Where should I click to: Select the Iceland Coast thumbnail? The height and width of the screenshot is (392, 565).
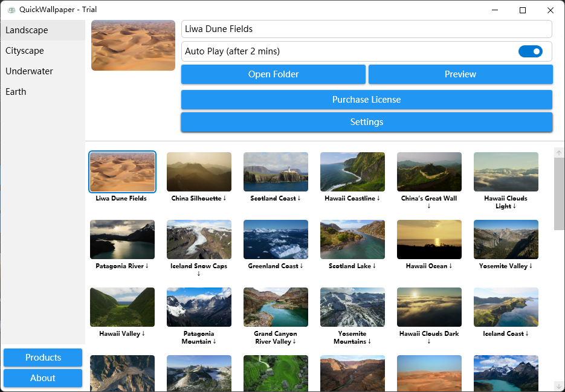tap(506, 307)
